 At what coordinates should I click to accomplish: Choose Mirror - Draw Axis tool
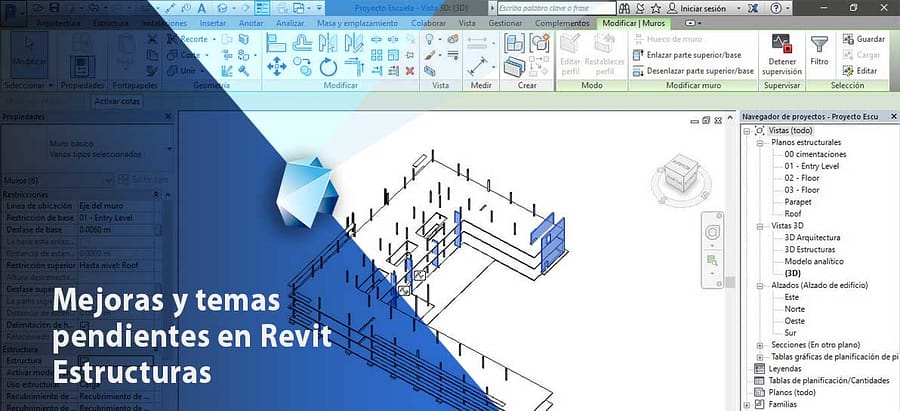(354, 42)
